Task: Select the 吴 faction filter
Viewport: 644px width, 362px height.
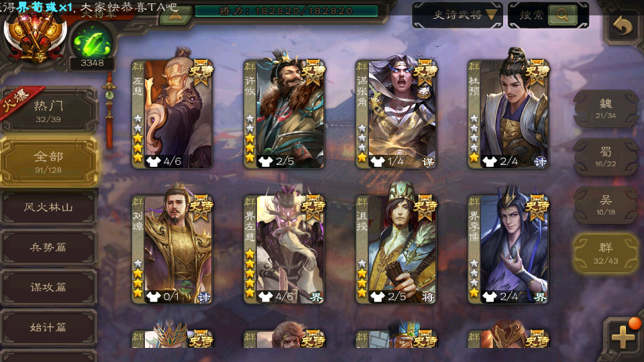Action: pyautogui.click(x=606, y=205)
